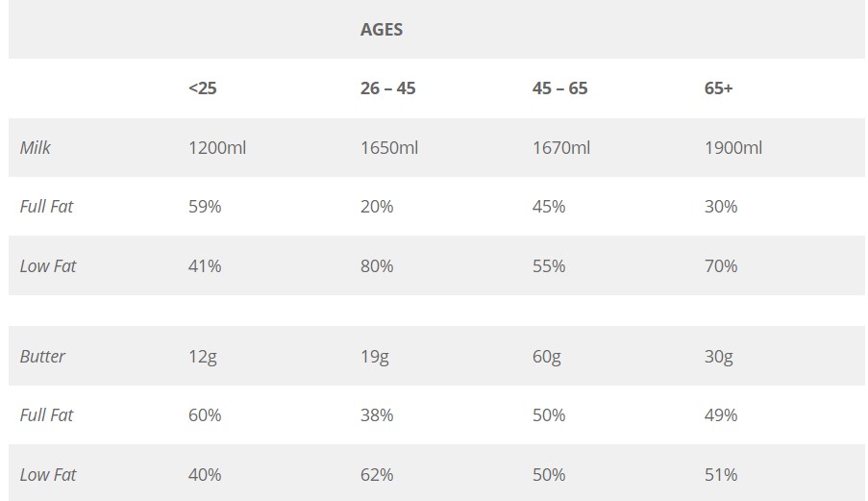868x501 pixels.
Task: Click the 80% low fat cell
Action: coord(377,266)
